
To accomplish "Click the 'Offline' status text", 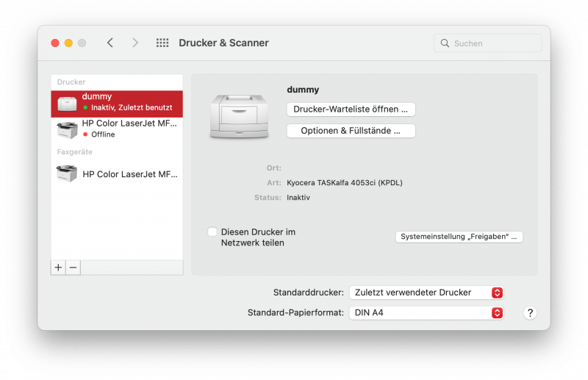I will click(x=103, y=135).
